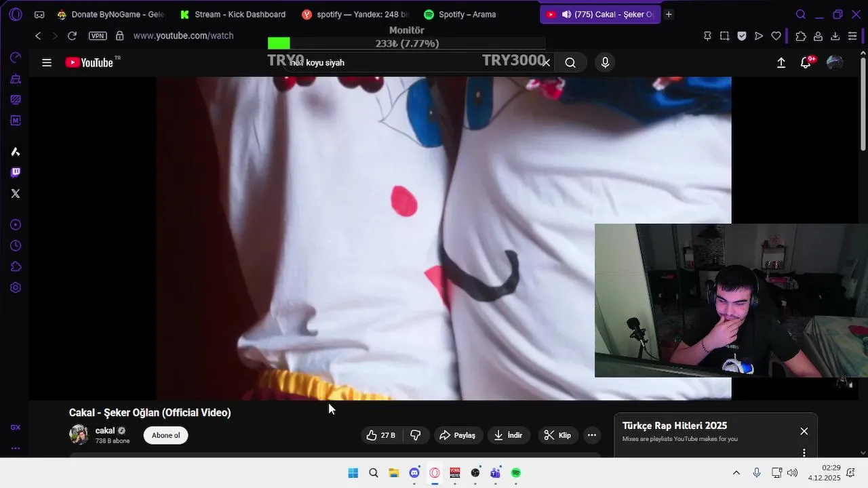The width and height of the screenshot is (868, 488).
Task: Open Aria AI icon in sidebar
Action: coord(16,152)
